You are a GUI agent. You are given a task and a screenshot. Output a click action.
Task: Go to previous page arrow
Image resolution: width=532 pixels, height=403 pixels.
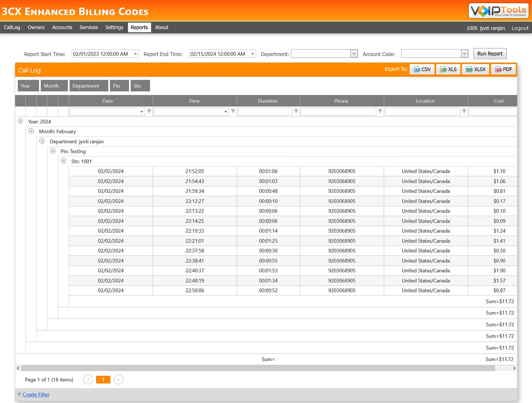click(88, 380)
